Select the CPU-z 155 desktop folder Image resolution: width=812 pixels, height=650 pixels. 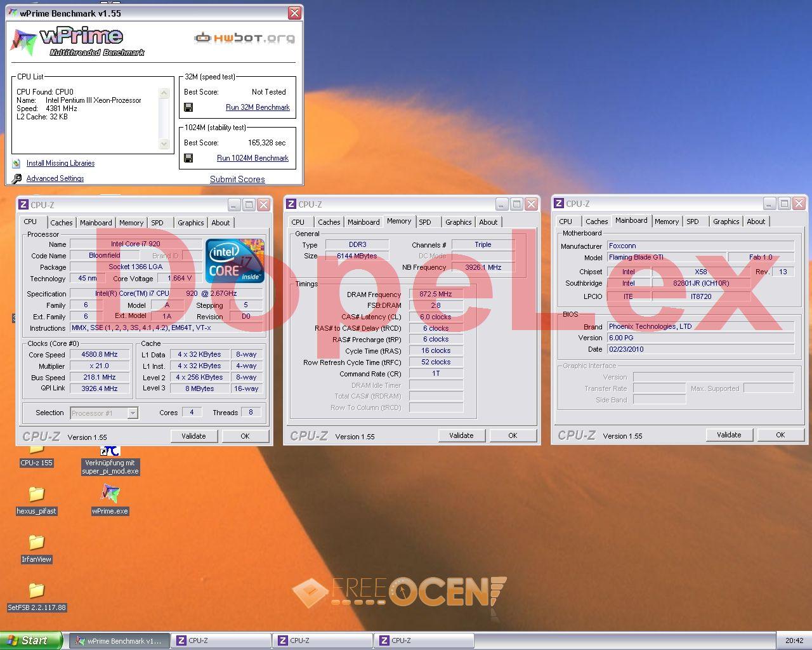[37, 451]
